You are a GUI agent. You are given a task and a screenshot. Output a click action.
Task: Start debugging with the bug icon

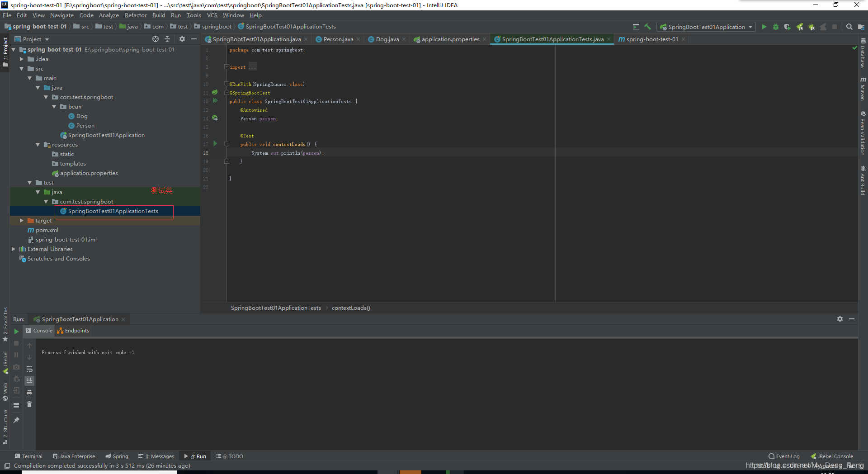click(x=776, y=27)
